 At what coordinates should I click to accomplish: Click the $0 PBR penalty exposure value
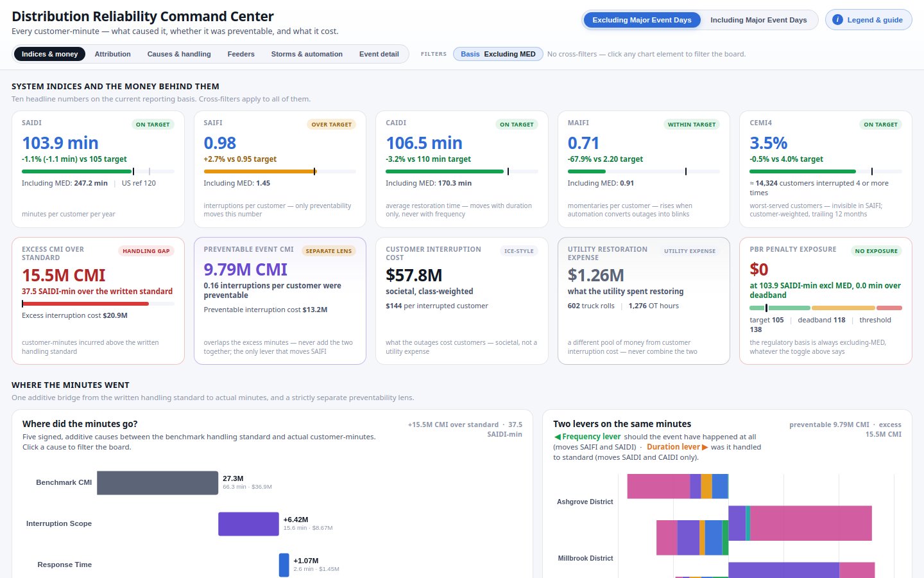point(758,269)
